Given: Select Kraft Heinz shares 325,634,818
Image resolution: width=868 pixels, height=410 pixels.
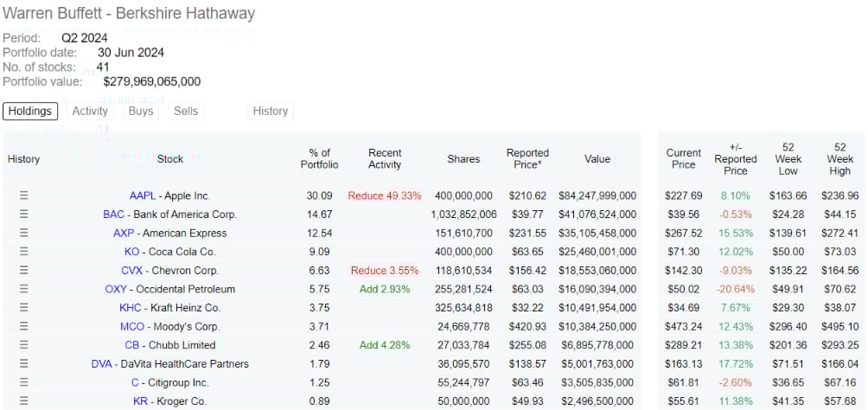Looking at the screenshot, I should pyautogui.click(x=463, y=308).
